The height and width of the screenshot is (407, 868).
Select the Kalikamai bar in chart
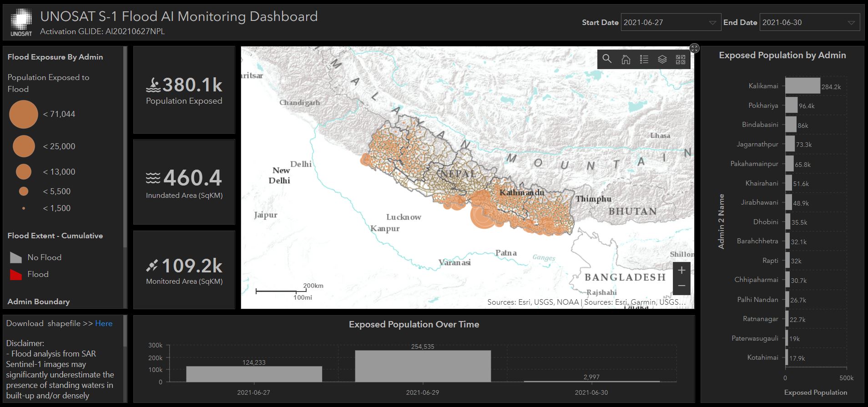tap(802, 86)
